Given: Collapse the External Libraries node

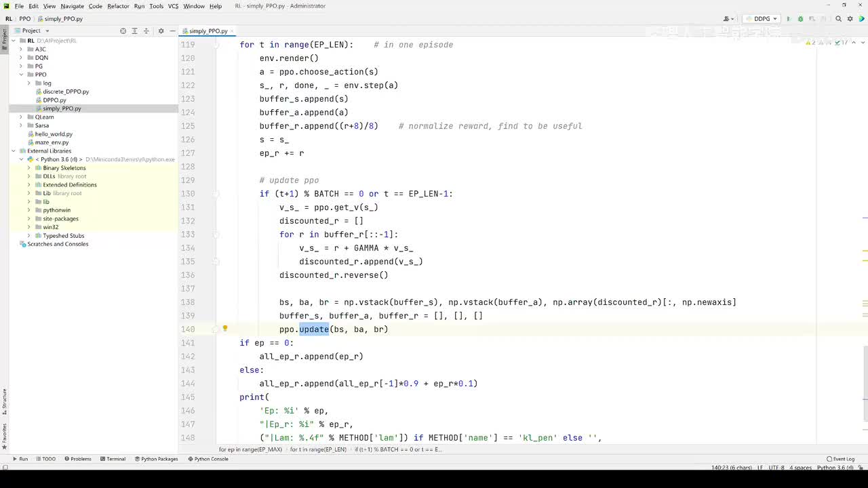Looking at the screenshot, I should click(13, 151).
